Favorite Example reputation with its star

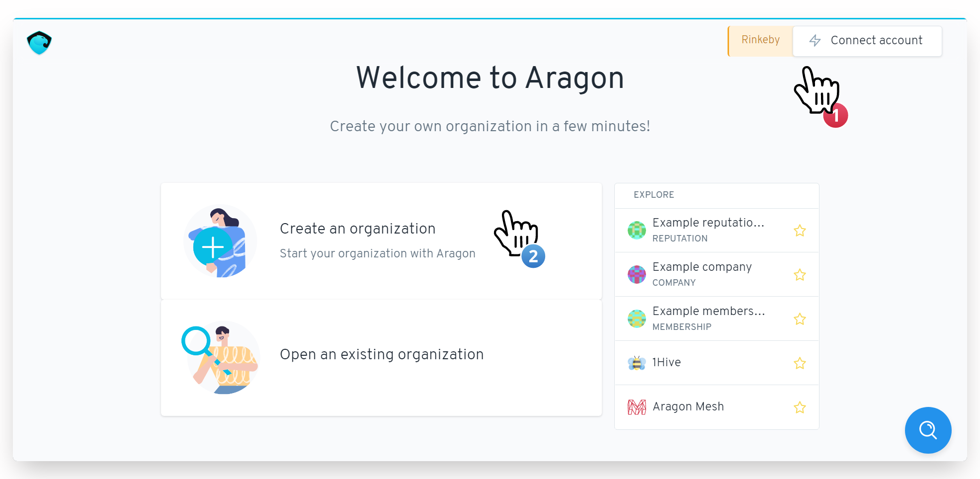[x=800, y=231]
